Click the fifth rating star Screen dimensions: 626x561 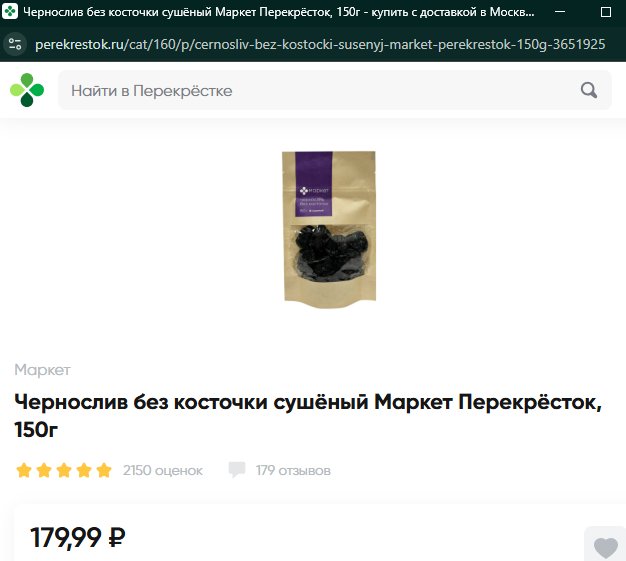(x=104, y=470)
